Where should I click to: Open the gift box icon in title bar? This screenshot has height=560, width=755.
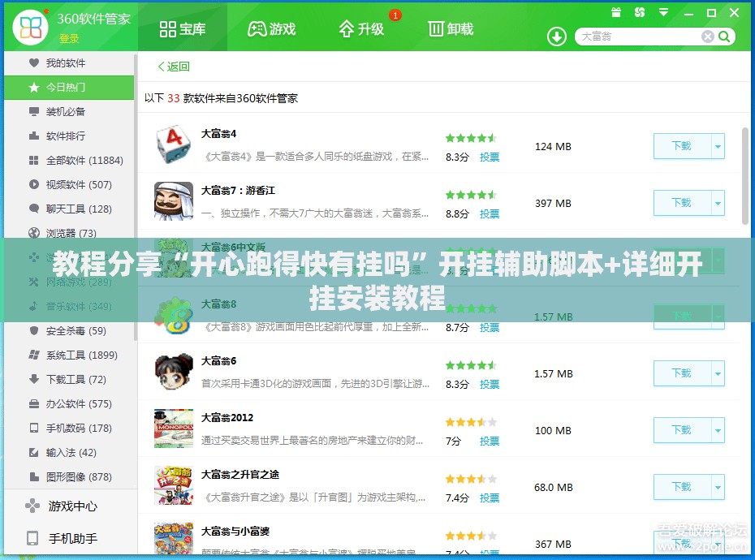[616, 12]
